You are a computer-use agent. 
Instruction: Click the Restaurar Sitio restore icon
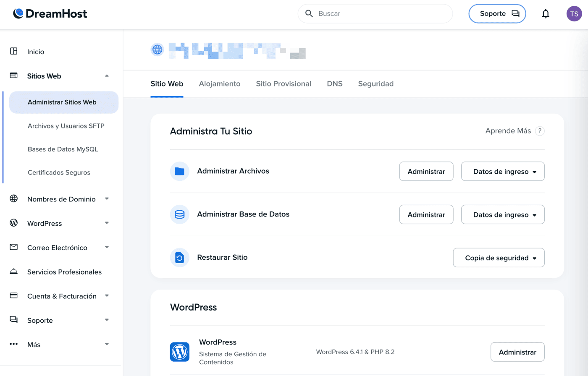coord(180,258)
